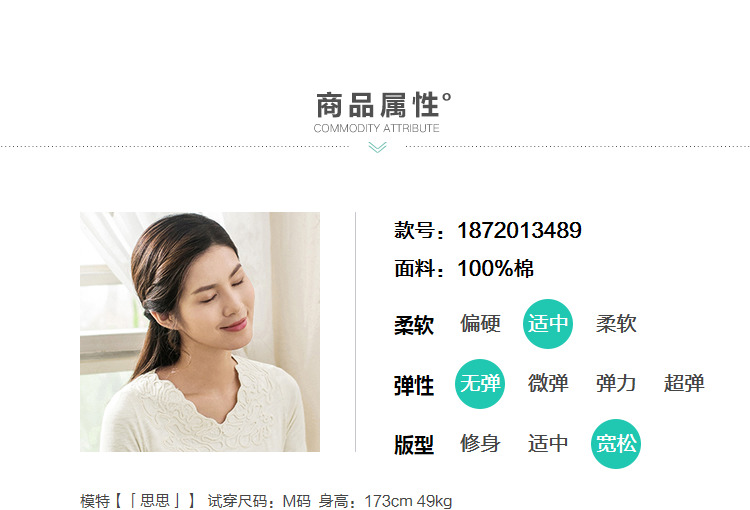Viewport: 750px width, 510px height.
Task: Click the model info line with 173cm 49kg
Action: click(266, 501)
